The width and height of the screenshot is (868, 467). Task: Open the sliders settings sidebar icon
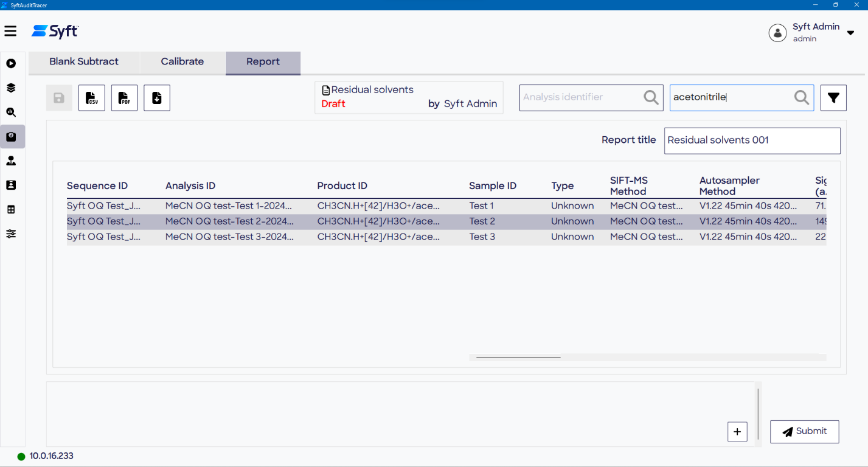click(11, 234)
